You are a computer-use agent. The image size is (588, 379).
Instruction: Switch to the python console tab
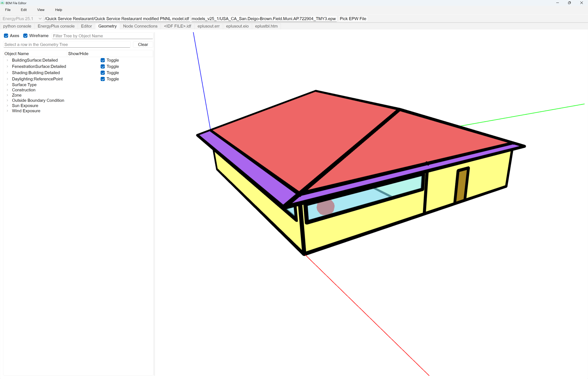pos(17,26)
